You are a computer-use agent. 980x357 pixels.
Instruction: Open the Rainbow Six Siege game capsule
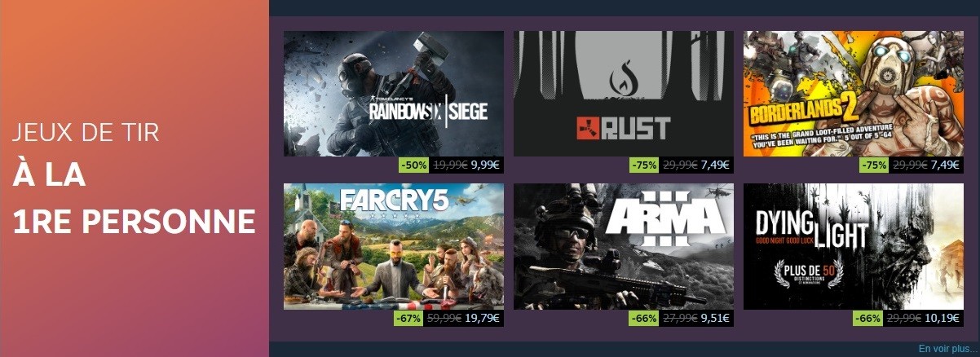click(394, 94)
